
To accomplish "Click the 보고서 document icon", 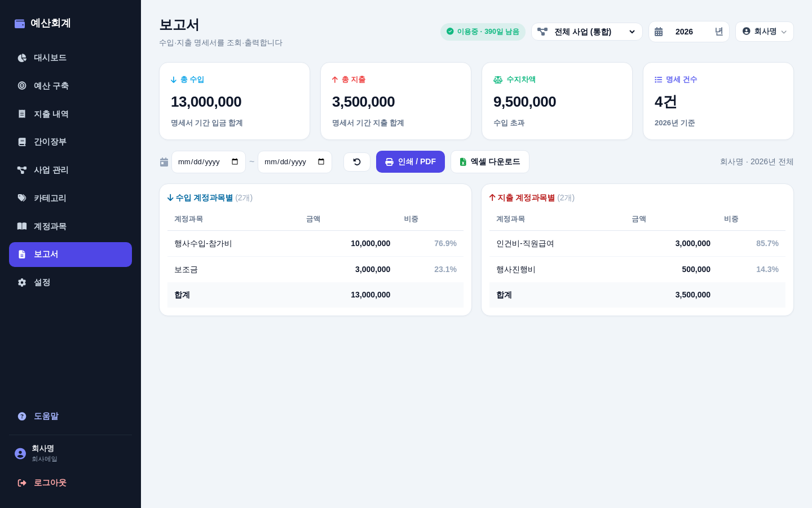I will [22, 255].
